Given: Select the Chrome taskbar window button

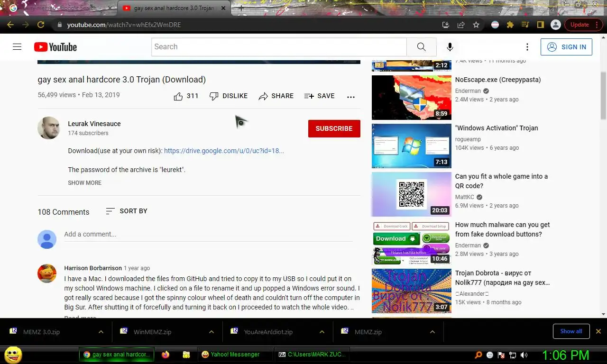Looking at the screenshot, I should coord(117,355).
